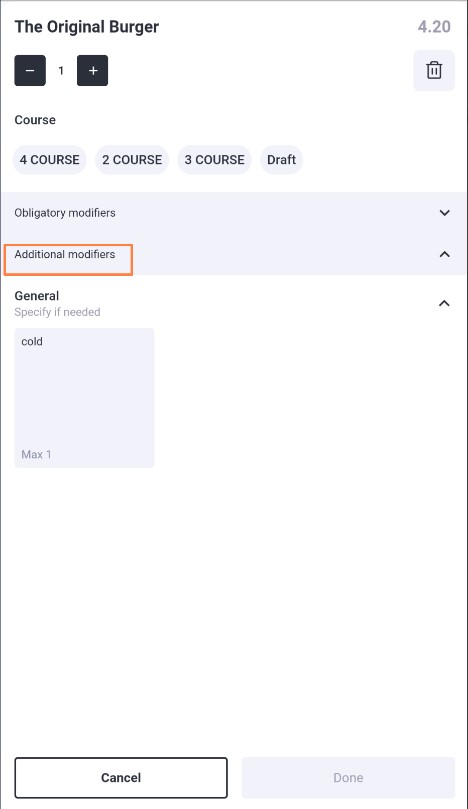Click the Additional modifiers section label

tap(65, 254)
